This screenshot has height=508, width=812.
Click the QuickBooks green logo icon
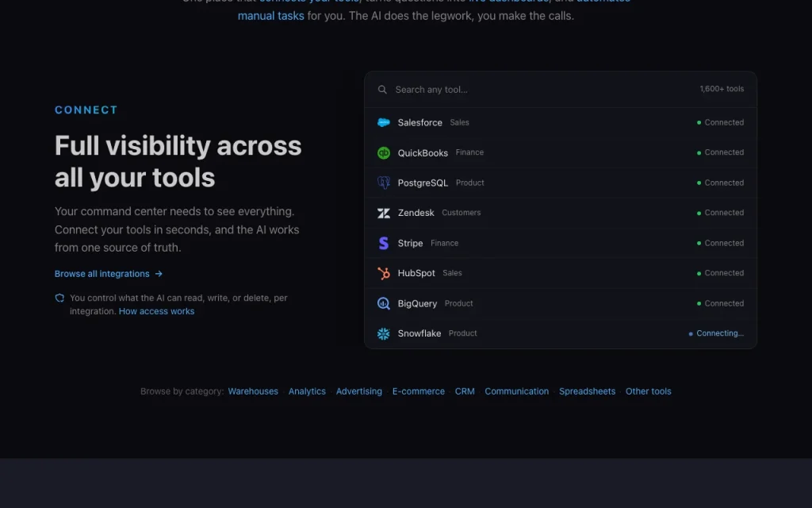click(x=384, y=153)
